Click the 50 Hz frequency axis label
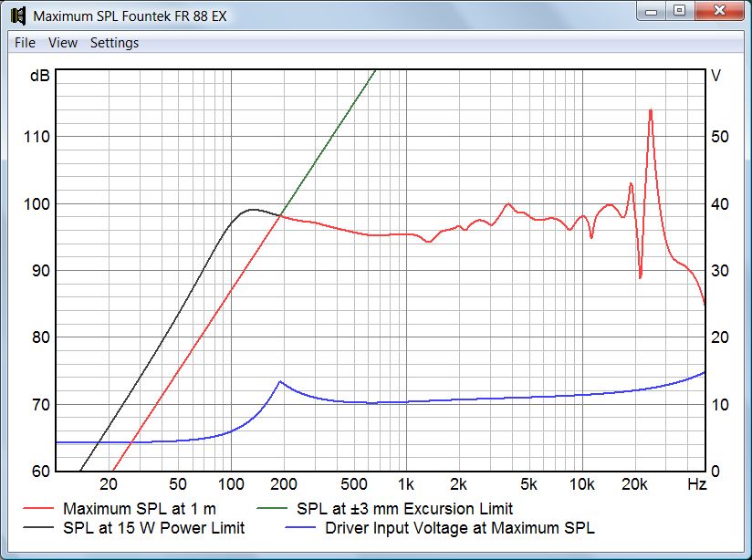 (x=178, y=484)
